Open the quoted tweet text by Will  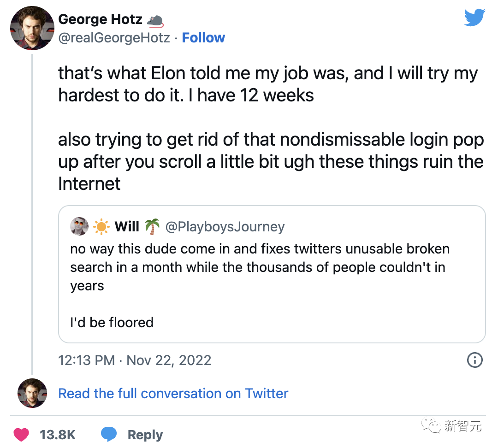pyautogui.click(x=260, y=267)
